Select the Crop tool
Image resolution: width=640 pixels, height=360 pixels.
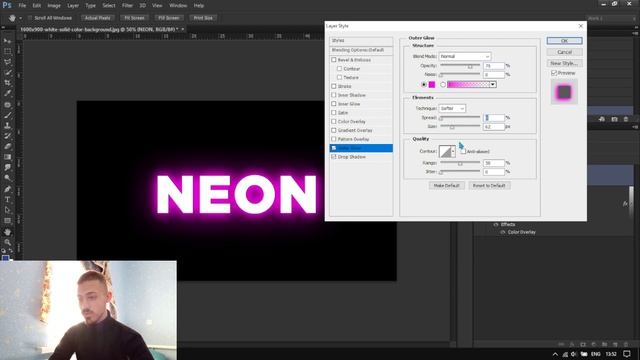point(7,83)
